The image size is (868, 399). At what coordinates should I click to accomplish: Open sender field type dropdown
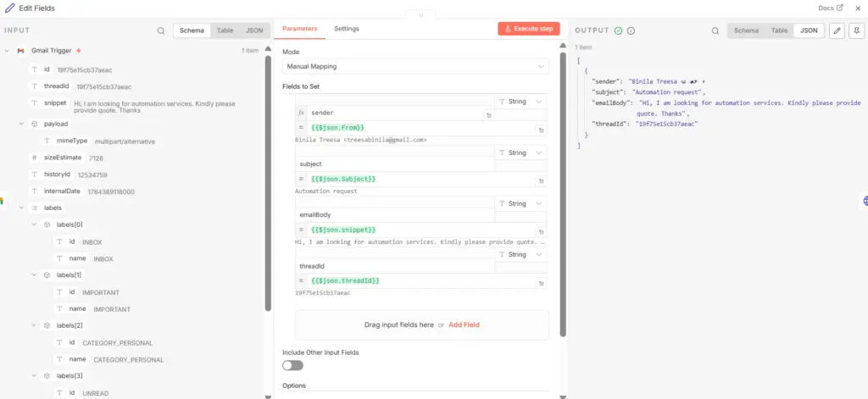(520, 102)
